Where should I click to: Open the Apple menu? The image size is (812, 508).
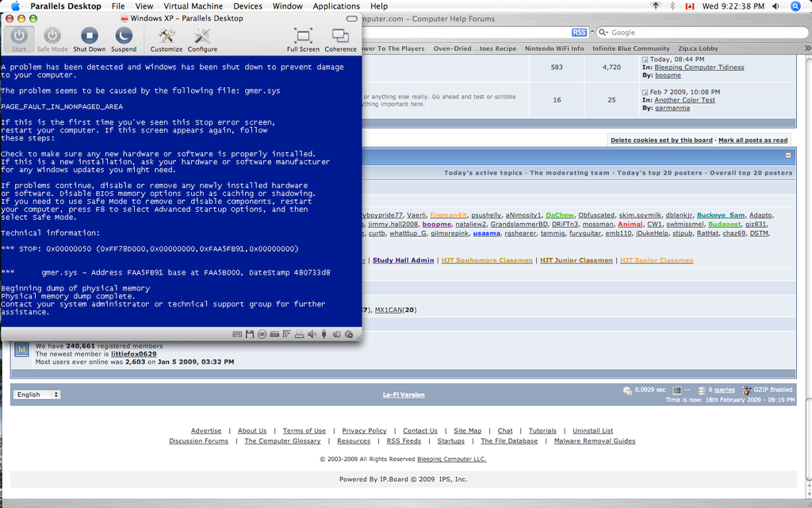[15, 6]
